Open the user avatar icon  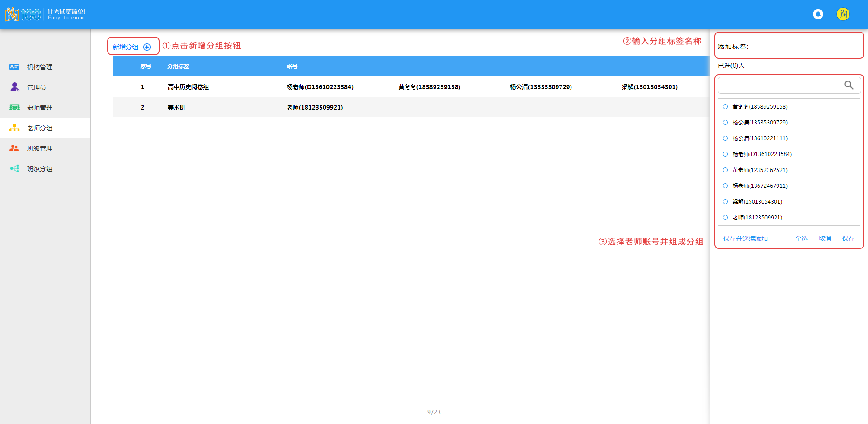(x=843, y=14)
